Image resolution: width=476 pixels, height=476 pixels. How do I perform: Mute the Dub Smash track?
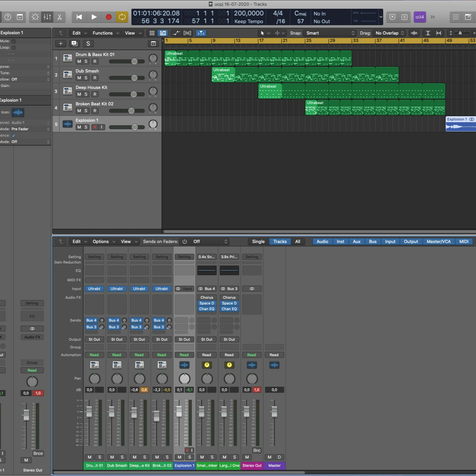[79, 78]
